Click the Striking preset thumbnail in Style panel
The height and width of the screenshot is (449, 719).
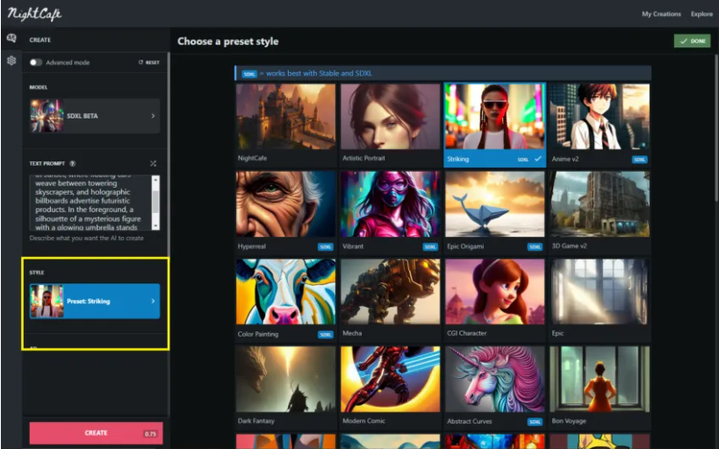coord(47,301)
